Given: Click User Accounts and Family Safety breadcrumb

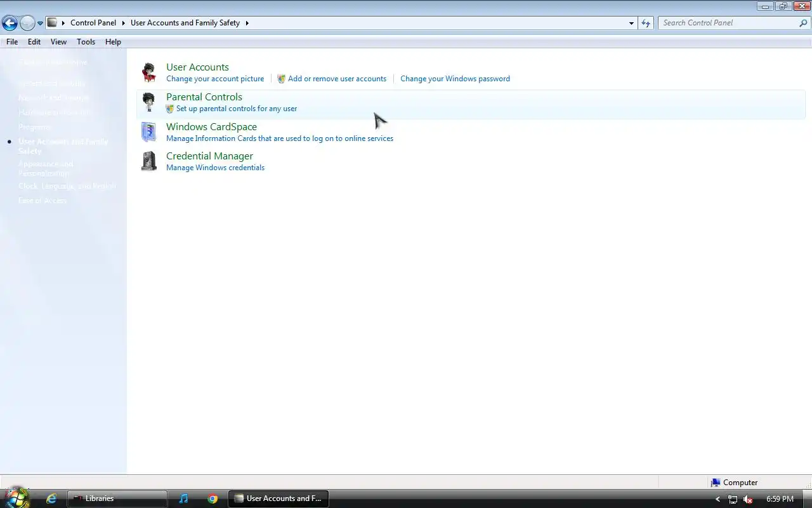Looking at the screenshot, I should (x=185, y=23).
